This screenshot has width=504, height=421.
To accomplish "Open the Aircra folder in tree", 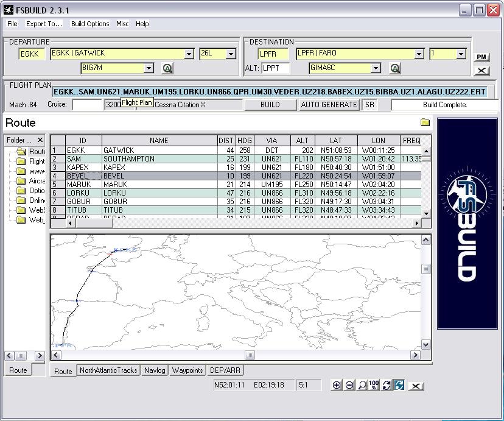I will [x=31, y=181].
